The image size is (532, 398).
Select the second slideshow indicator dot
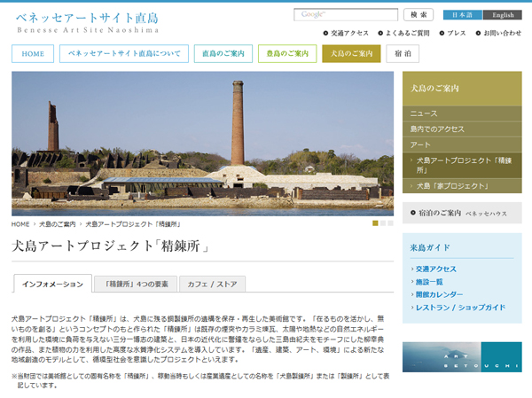coord(383,223)
